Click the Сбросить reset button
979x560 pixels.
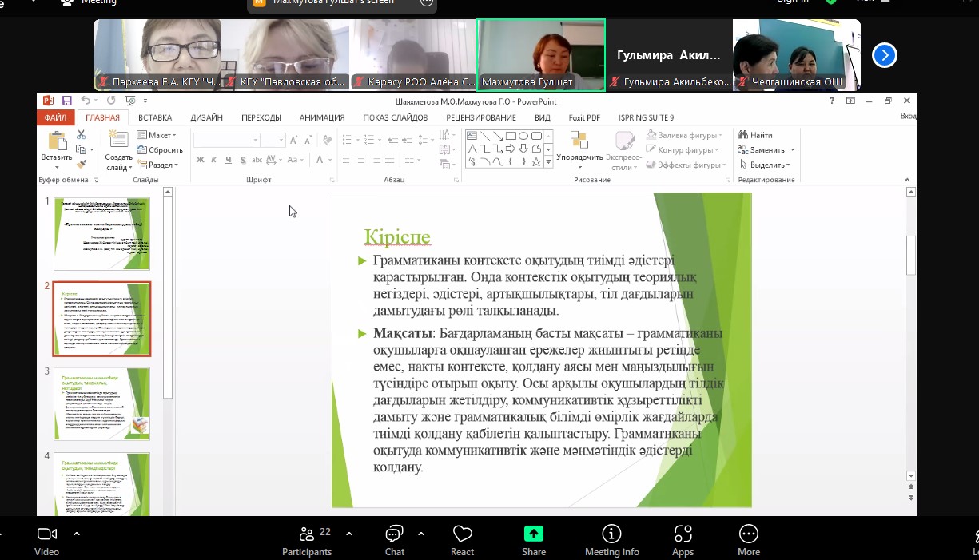tap(160, 149)
